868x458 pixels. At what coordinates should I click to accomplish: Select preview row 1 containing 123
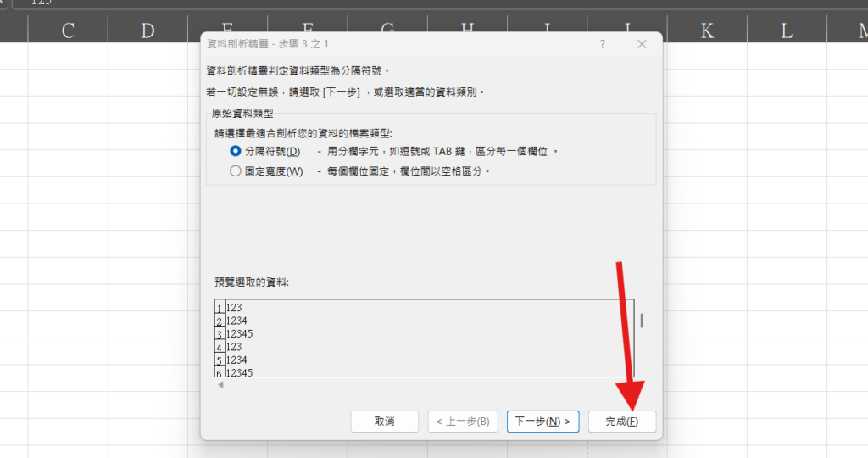click(x=234, y=307)
